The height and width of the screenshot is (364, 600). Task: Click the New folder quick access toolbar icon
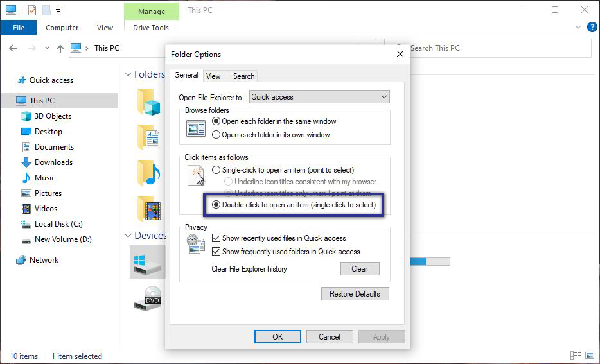pos(46,10)
